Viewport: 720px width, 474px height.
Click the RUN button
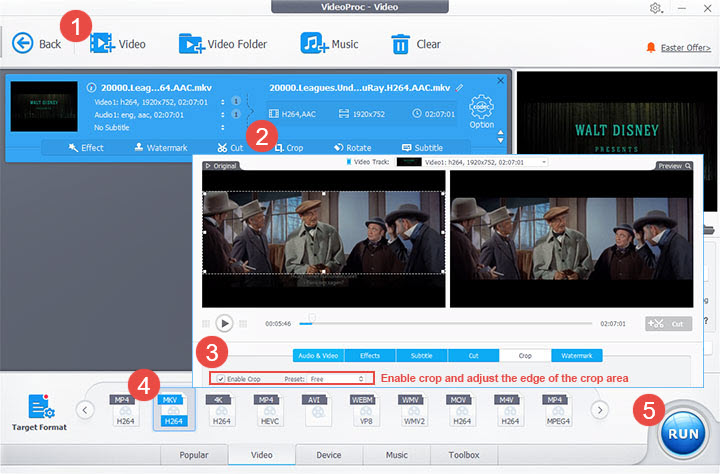683,434
